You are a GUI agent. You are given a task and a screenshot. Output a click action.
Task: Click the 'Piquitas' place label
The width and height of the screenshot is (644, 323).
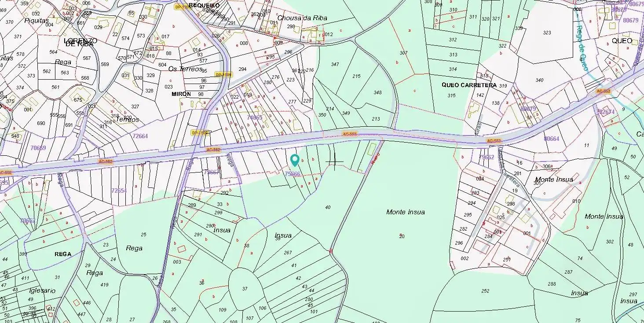pyautogui.click(x=37, y=20)
